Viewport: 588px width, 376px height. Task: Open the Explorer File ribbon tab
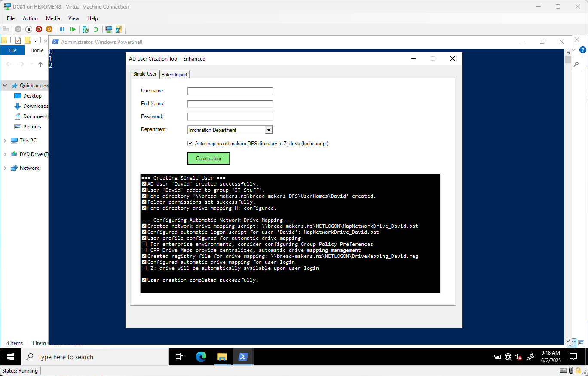point(12,50)
